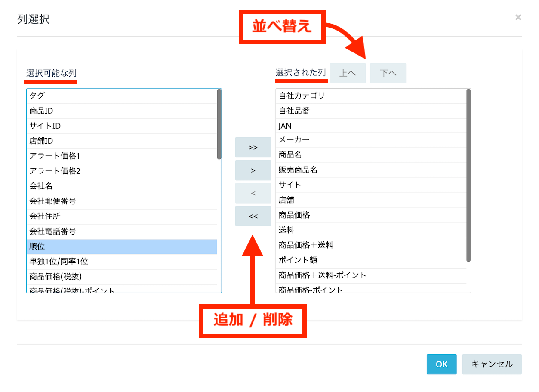
Task: Click the remove selected column < button
Action: pyautogui.click(x=253, y=193)
